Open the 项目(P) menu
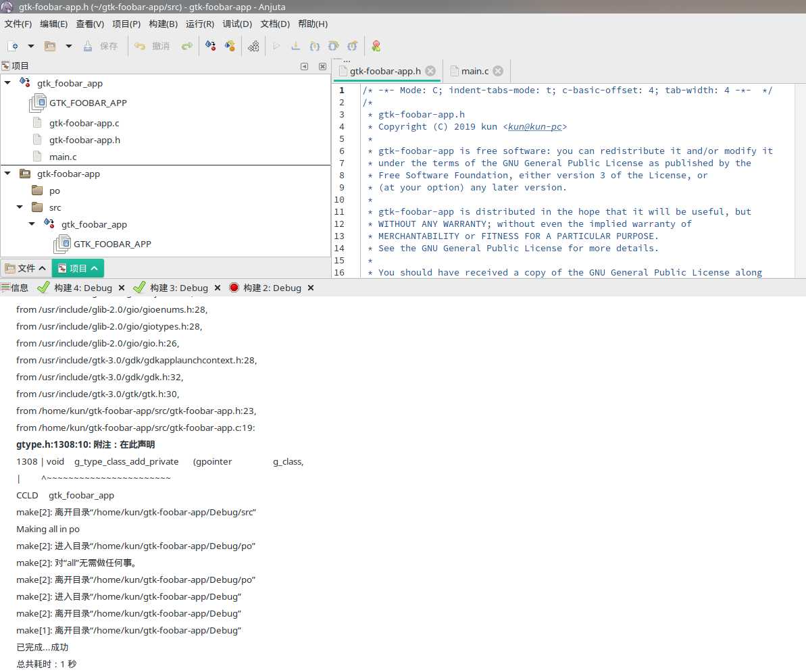 (x=126, y=24)
